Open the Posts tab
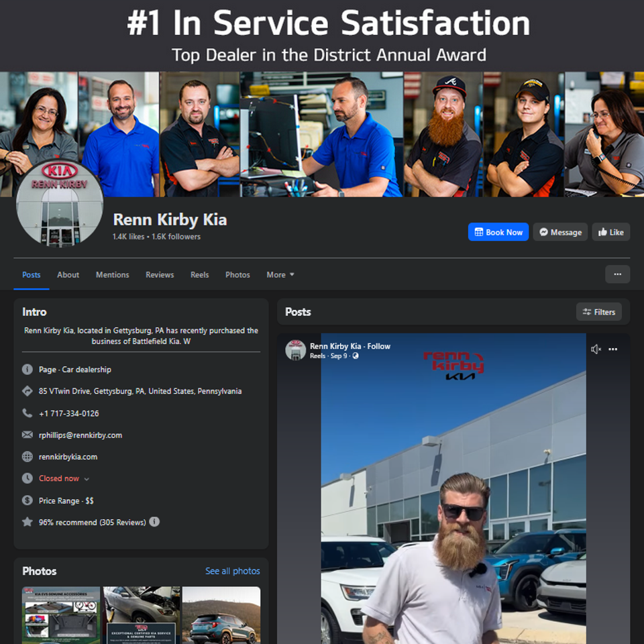This screenshot has height=644, width=644. (x=32, y=275)
